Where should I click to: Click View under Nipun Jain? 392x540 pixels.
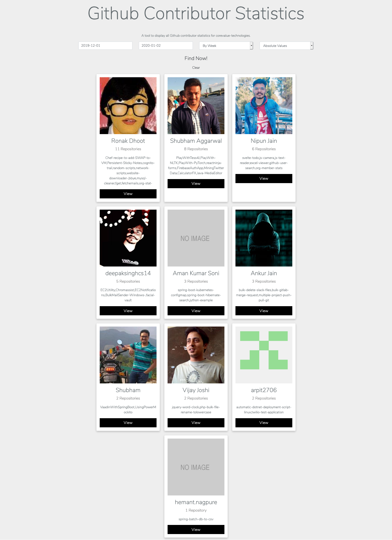264,179
